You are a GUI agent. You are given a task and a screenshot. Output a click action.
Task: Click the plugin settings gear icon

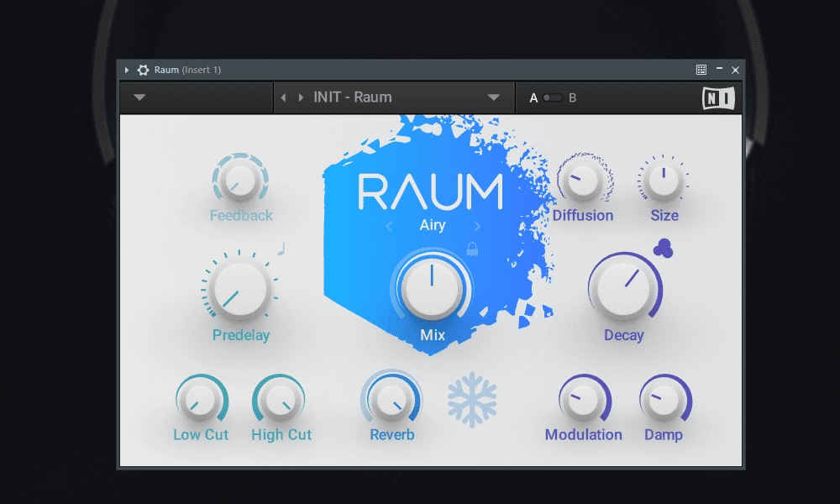tap(143, 71)
